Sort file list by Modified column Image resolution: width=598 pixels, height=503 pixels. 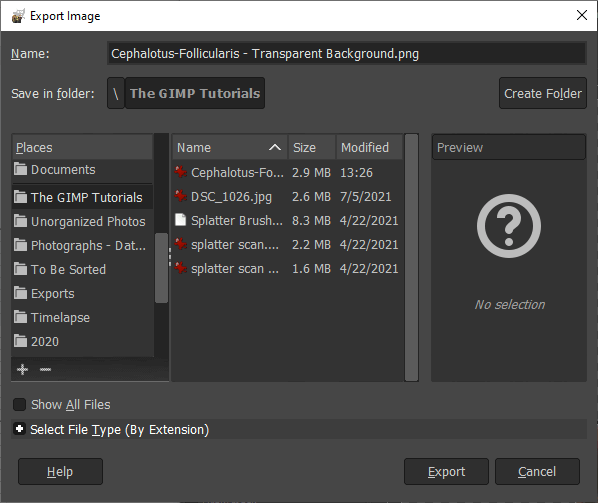click(369, 147)
